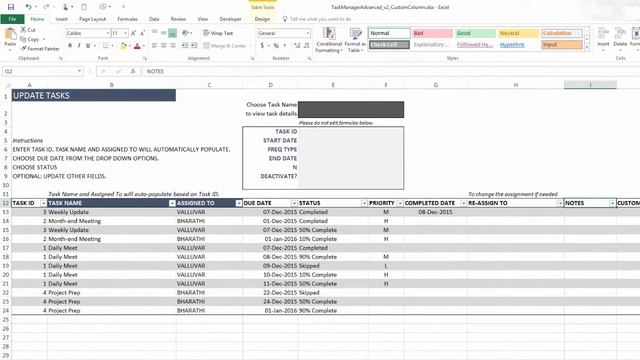Open the font name dropdown showing Calibri

coord(108,33)
